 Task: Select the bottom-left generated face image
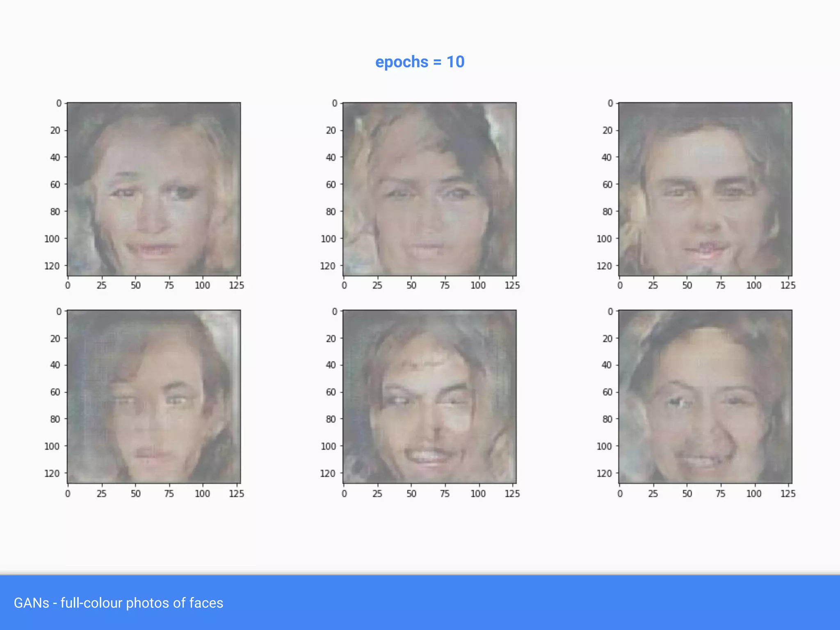click(x=154, y=397)
